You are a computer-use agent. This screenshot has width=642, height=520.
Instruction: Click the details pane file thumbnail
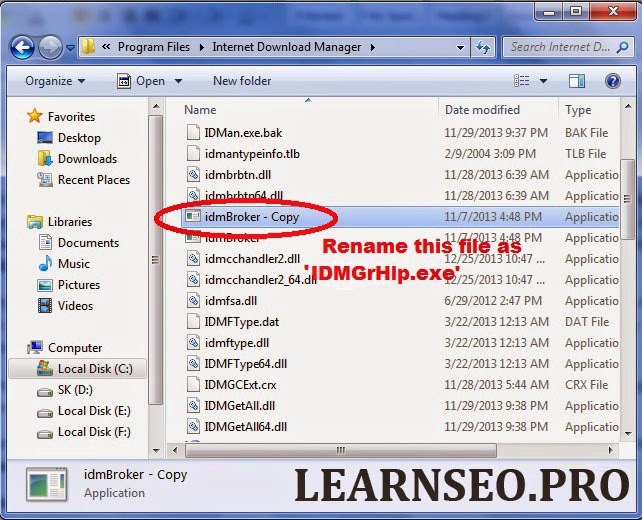click(x=46, y=484)
